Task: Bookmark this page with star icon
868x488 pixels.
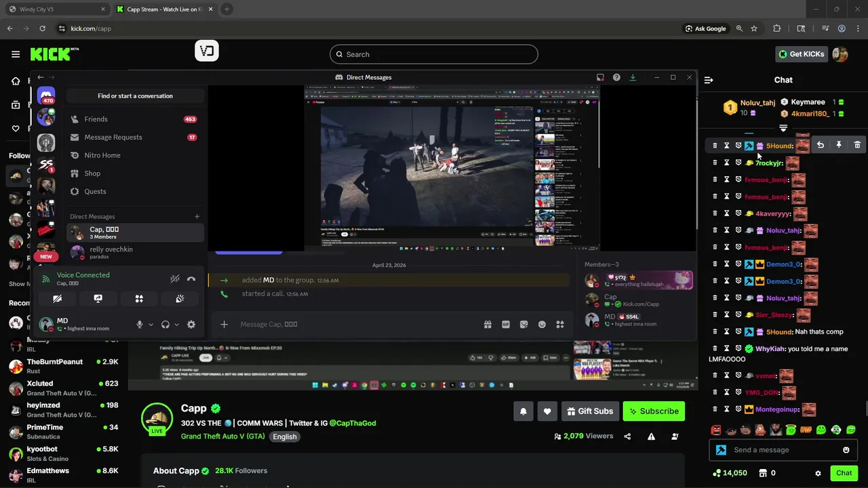Action: click(754, 28)
